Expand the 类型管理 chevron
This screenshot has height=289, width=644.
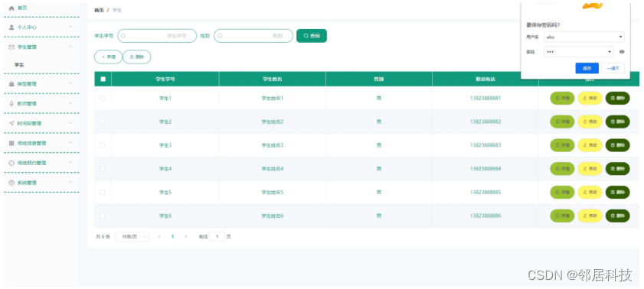click(70, 83)
